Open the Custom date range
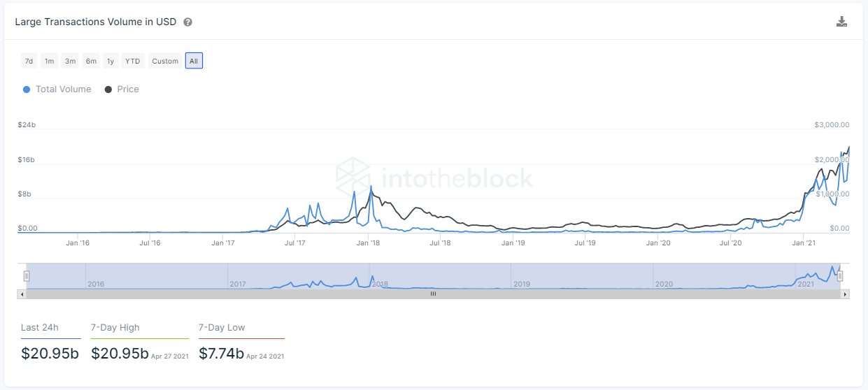The width and height of the screenshot is (868, 390). [165, 62]
